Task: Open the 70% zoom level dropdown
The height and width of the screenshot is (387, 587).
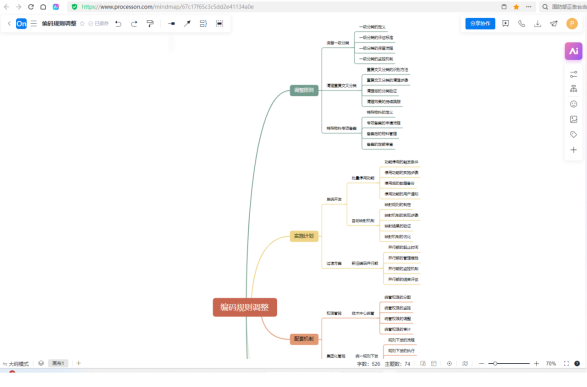Action: pos(551,363)
